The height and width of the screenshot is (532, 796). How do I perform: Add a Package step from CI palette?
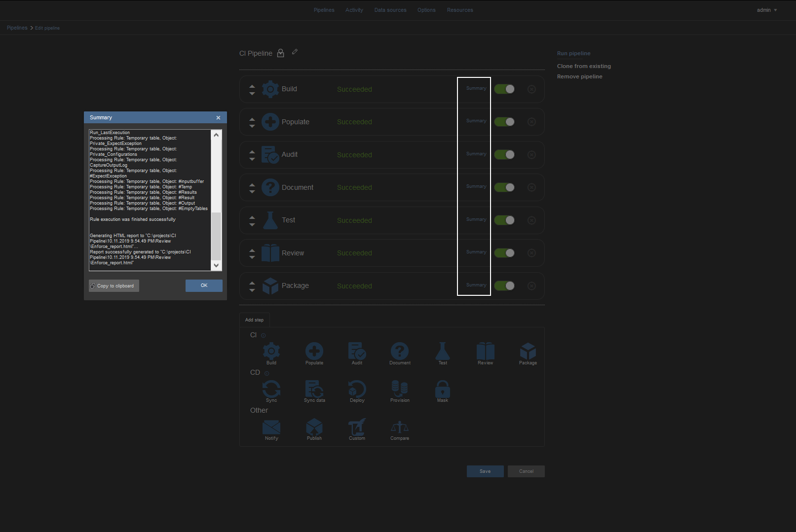[x=528, y=351]
